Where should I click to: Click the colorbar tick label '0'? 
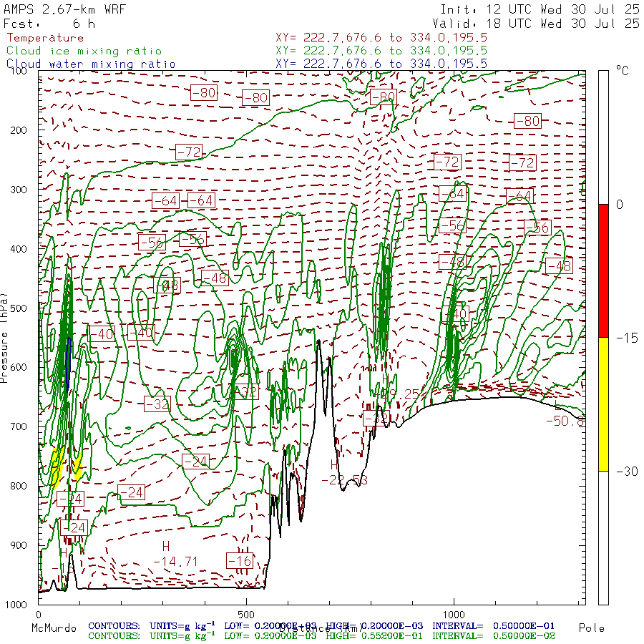[620, 205]
